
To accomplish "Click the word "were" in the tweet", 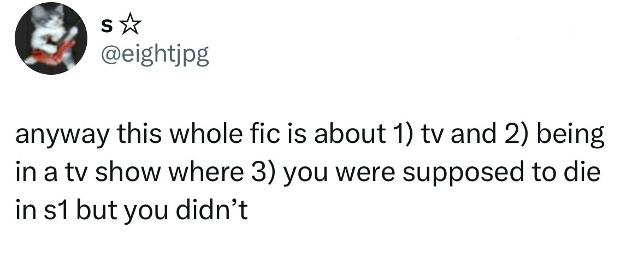I will 363,173.
